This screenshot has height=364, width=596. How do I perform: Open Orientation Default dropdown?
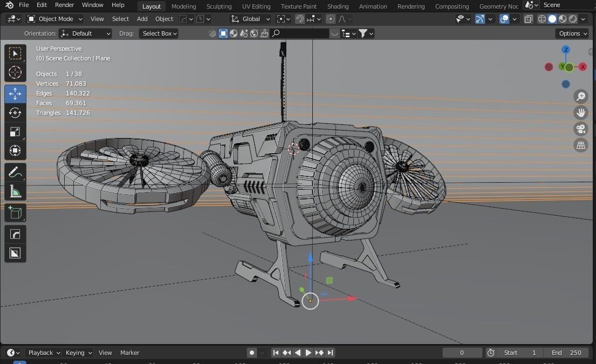(x=85, y=33)
